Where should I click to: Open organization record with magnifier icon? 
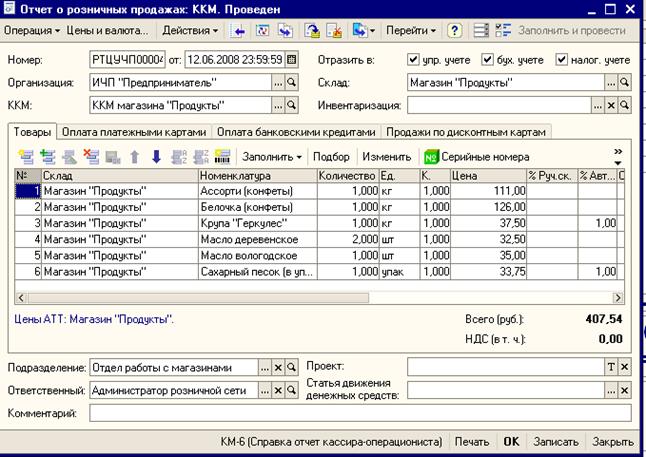(291, 82)
